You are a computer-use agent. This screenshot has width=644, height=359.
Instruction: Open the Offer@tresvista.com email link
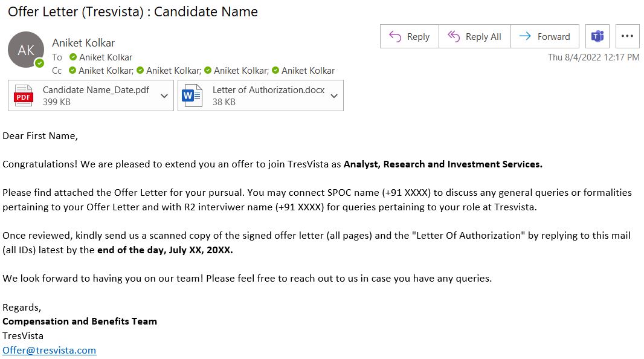(x=50, y=351)
